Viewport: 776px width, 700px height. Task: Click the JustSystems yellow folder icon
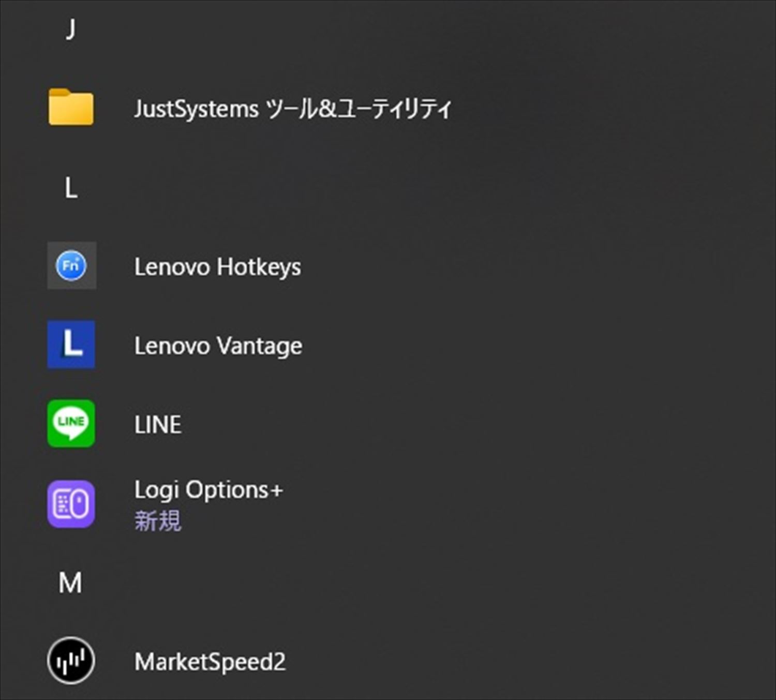point(71,108)
